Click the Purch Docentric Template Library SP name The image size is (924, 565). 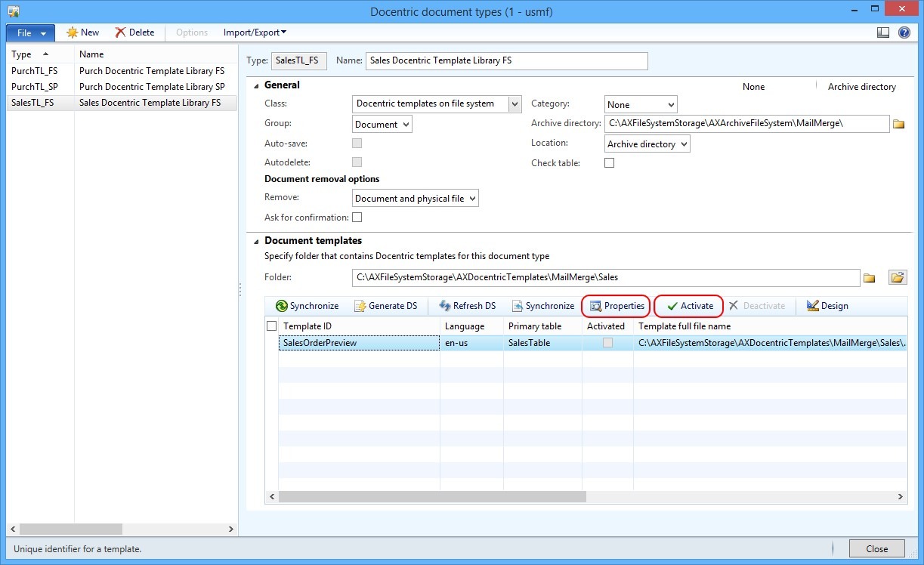(152, 87)
